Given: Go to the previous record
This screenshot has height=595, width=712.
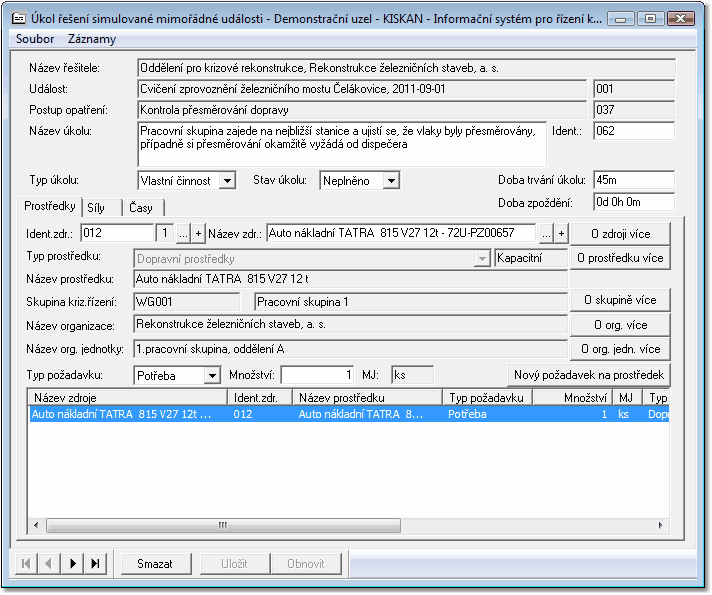Looking at the screenshot, I should point(47,564).
